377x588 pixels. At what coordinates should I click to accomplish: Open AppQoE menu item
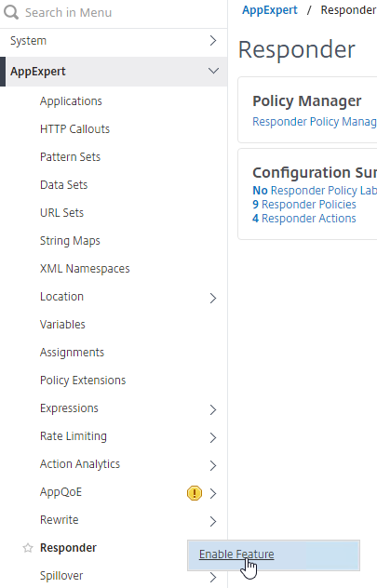[x=61, y=492]
